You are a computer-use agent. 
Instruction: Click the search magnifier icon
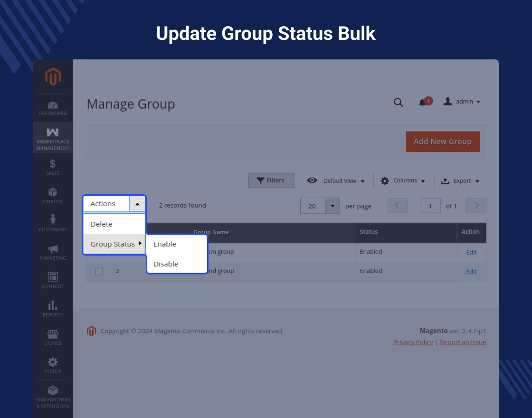click(x=399, y=102)
